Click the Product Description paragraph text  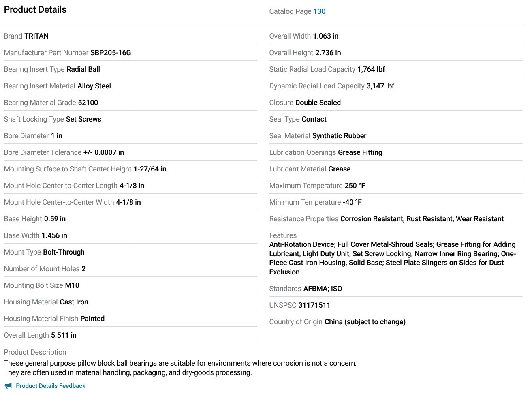(x=180, y=368)
